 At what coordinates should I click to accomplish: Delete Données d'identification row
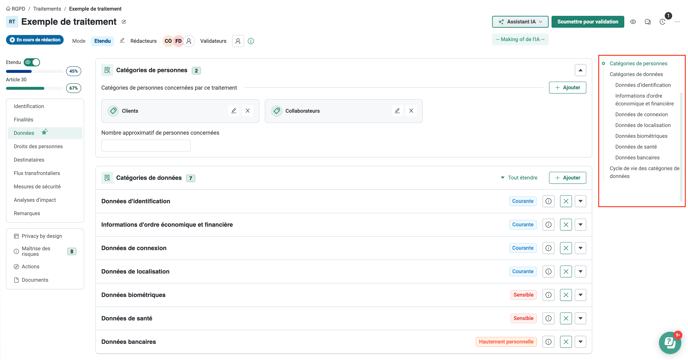click(566, 201)
